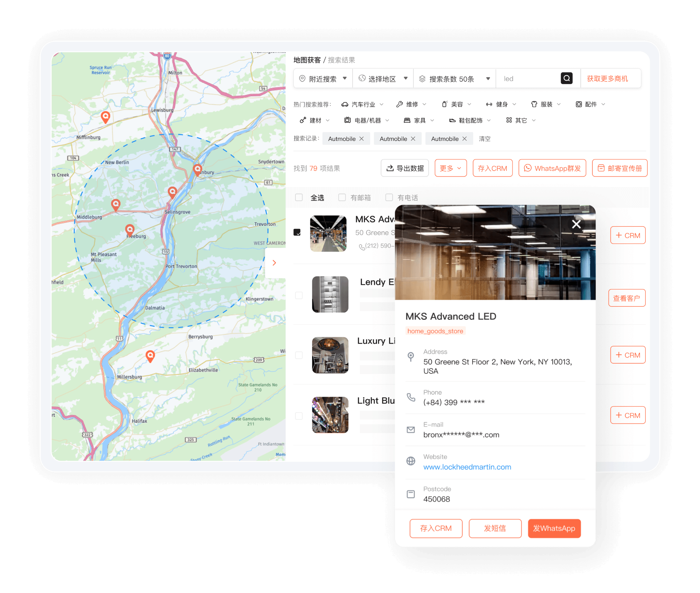Viewport: 700px width, 593px height.
Task: Click the led search input field
Action: coord(528,79)
